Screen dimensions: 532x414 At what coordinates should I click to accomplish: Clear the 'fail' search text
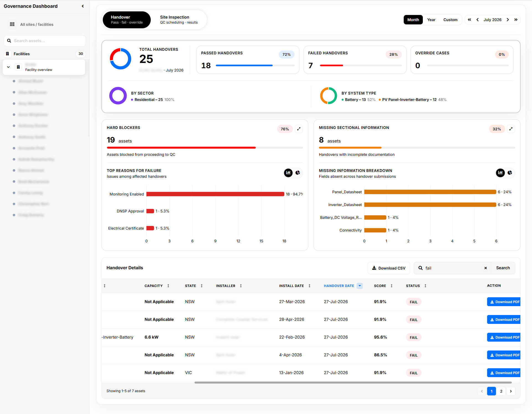tap(485, 268)
